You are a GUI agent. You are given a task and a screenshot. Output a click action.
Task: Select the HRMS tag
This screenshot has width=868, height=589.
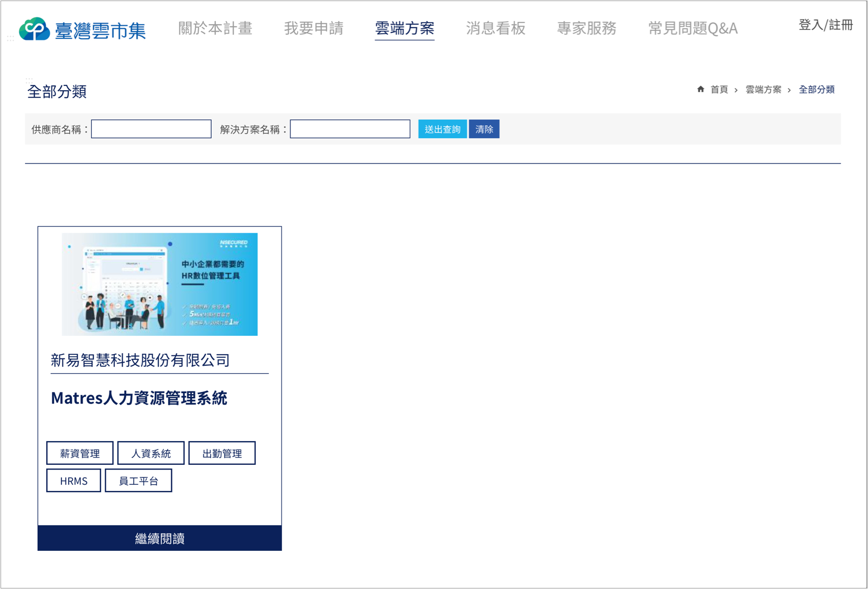click(74, 481)
